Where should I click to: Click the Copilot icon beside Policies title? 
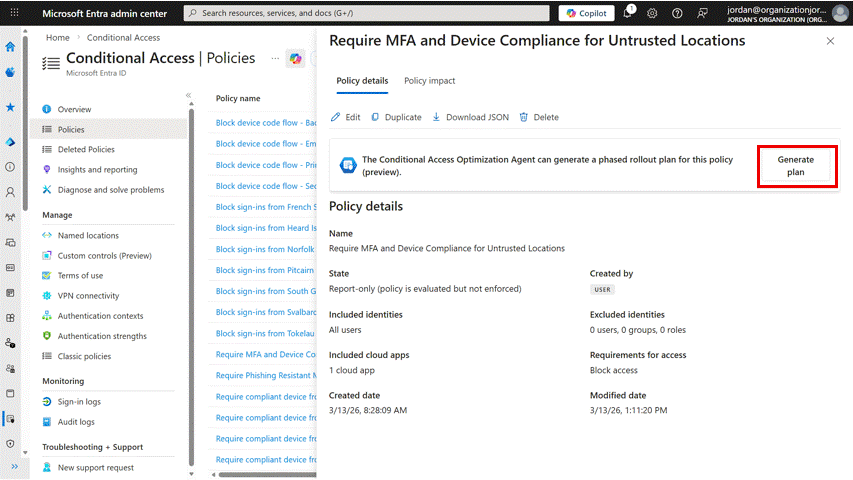(296, 59)
